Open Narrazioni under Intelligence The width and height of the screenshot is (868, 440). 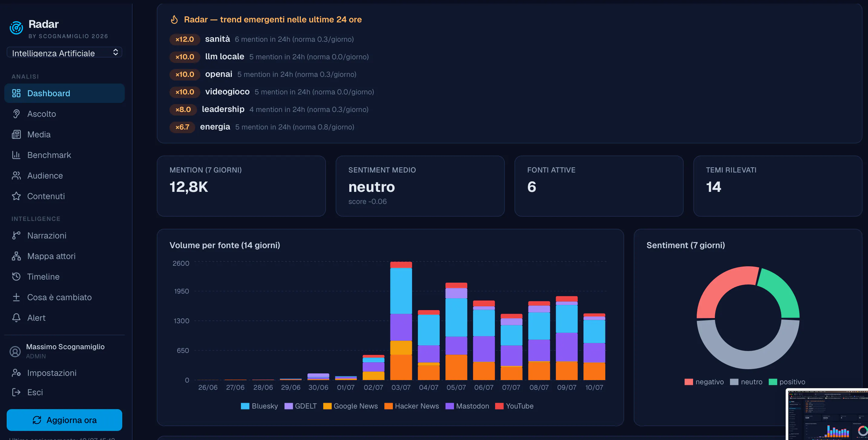point(64,235)
